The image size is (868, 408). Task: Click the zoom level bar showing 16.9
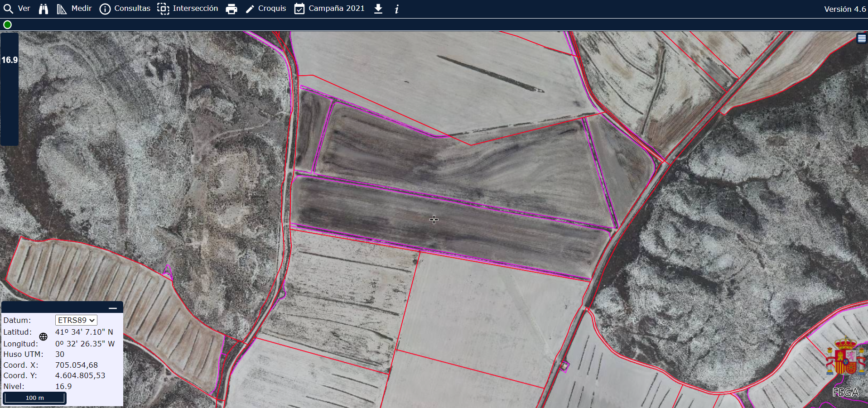pos(10,88)
